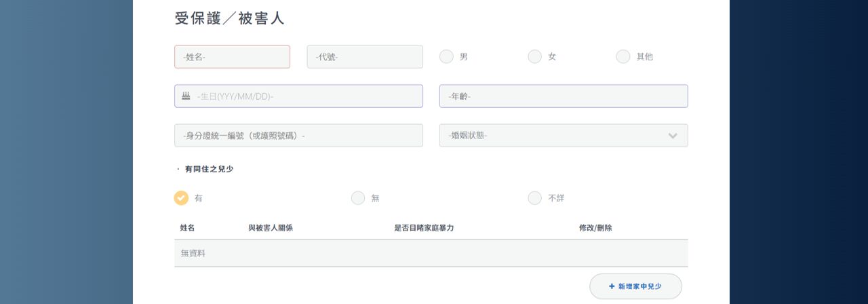Screen dimensions: 868x304
Task: Click the 是否目睹家庭暴力 column header
Action: pos(424,228)
